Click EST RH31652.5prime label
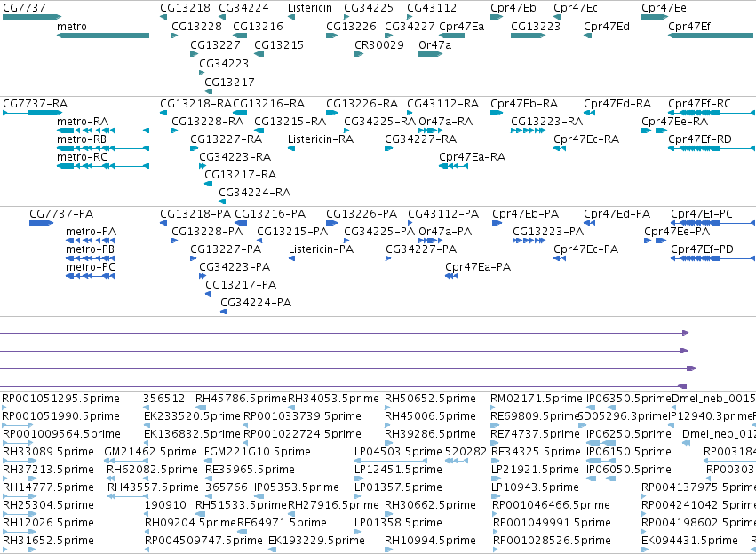Viewport: 756px width, 554px height. pos(48,541)
